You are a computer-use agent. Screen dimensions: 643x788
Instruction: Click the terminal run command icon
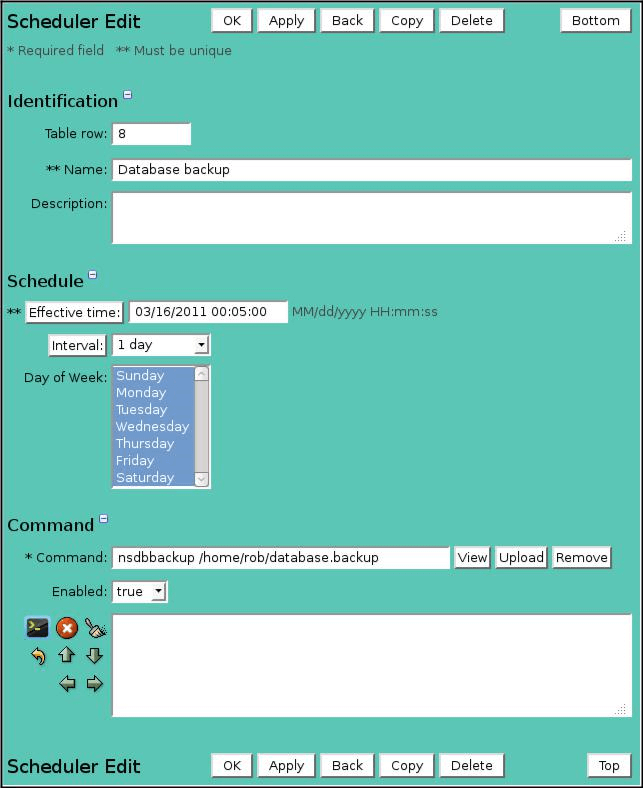[37, 628]
